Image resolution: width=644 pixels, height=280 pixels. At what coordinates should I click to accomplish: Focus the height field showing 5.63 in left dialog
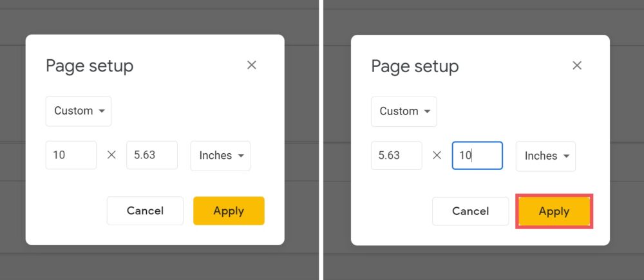(x=152, y=156)
